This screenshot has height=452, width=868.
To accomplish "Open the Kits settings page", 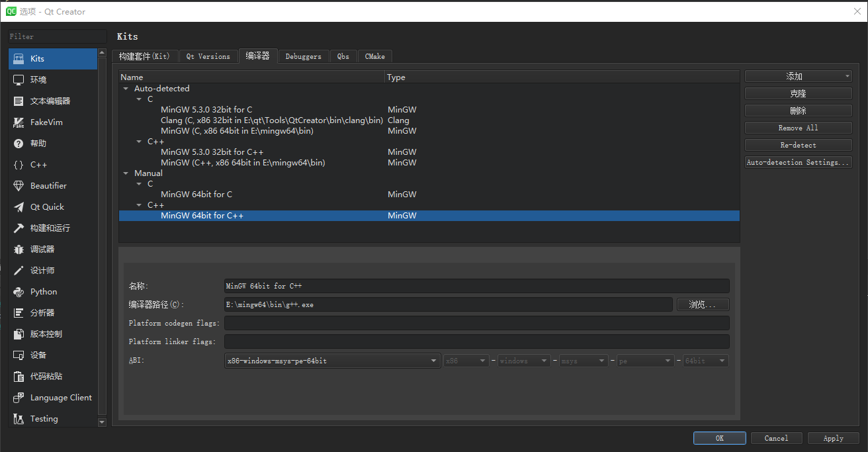I will pos(38,59).
